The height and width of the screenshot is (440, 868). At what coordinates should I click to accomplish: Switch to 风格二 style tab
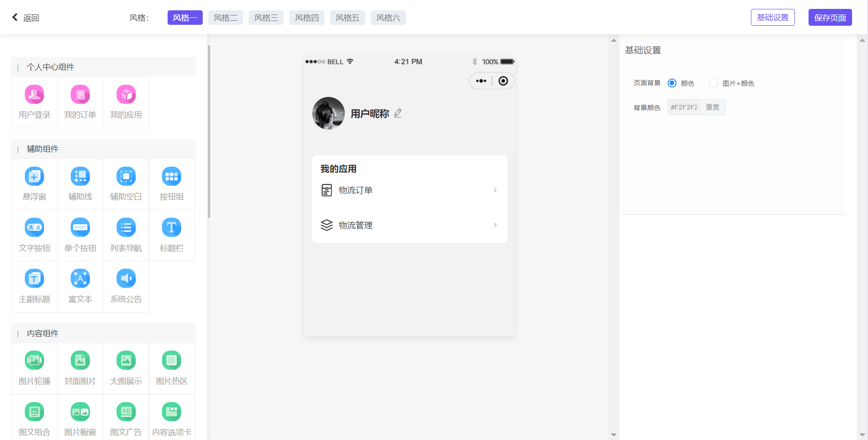pos(225,18)
